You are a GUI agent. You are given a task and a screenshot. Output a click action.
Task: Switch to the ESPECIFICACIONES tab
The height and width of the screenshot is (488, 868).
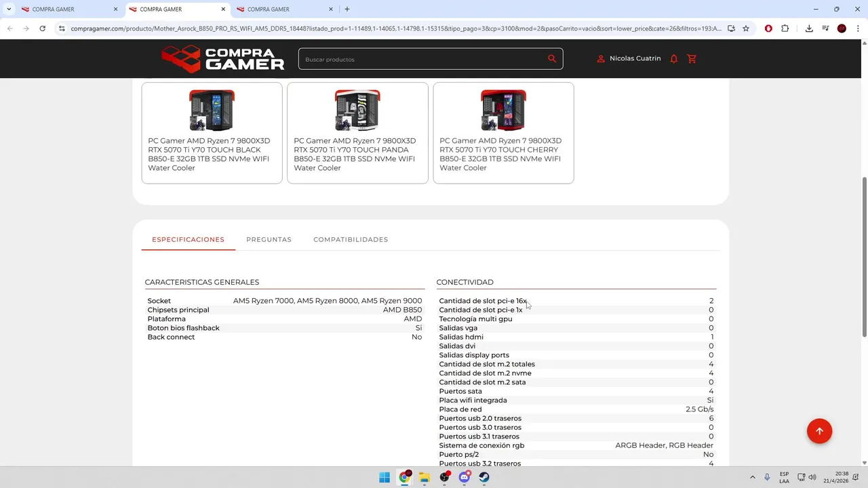tap(188, 239)
